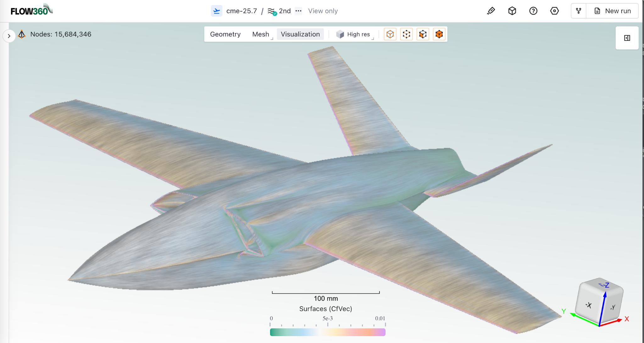Image resolution: width=644 pixels, height=343 pixels.
Task: Click the version tree fork icon
Action: coord(579,11)
